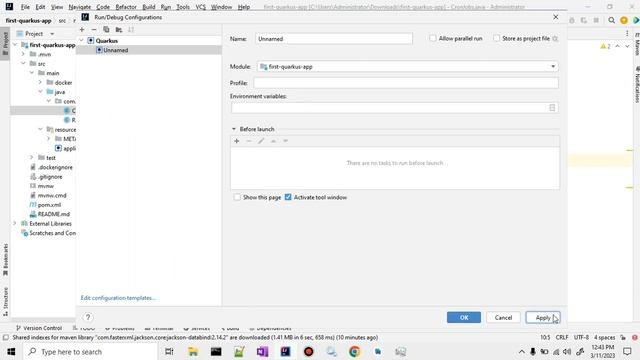Click the Windows Start button
640x360 pixels.
(x=11, y=351)
